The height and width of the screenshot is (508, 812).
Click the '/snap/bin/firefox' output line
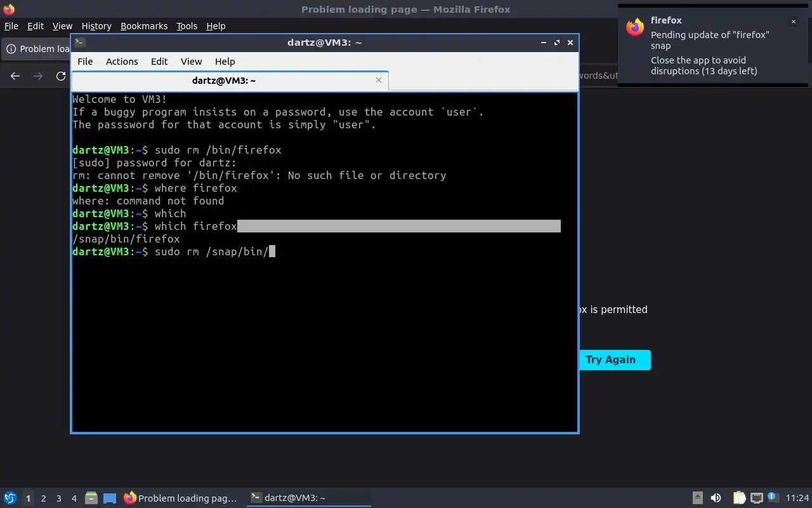point(126,239)
